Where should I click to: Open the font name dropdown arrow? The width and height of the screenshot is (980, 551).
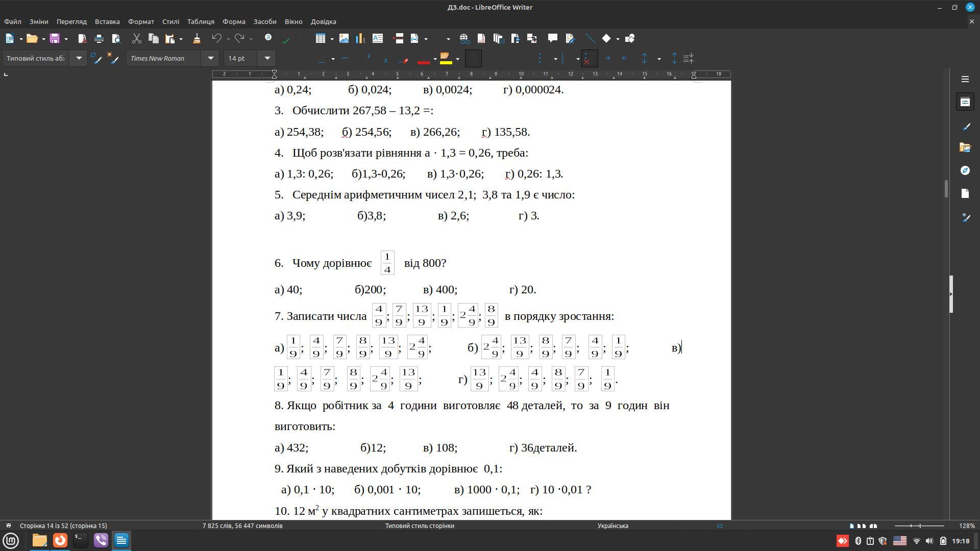click(210, 58)
